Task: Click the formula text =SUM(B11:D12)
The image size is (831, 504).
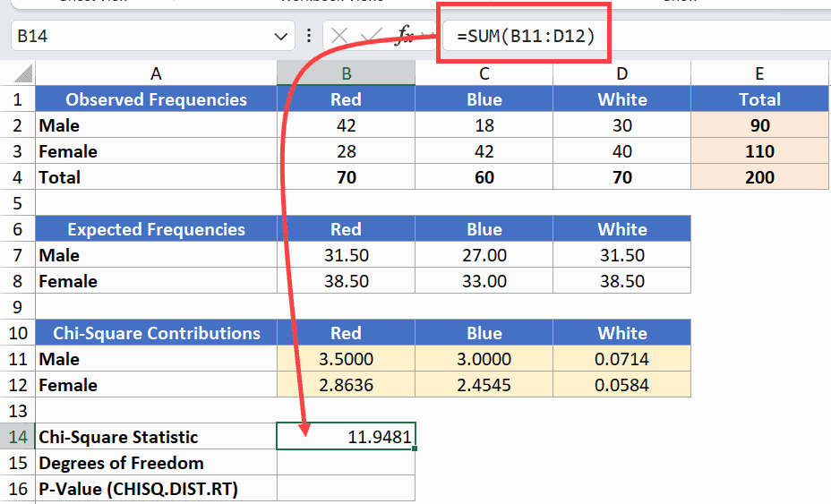Action: tap(527, 36)
